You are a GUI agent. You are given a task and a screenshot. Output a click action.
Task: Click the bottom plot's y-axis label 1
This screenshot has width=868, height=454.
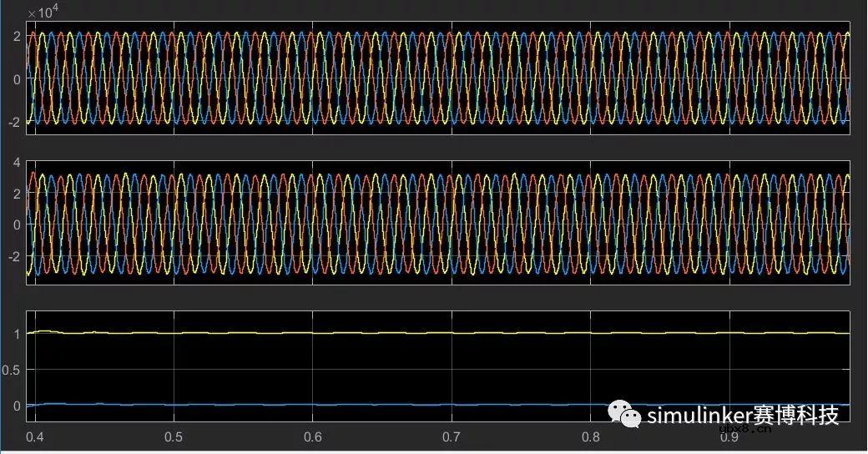[x=16, y=333]
